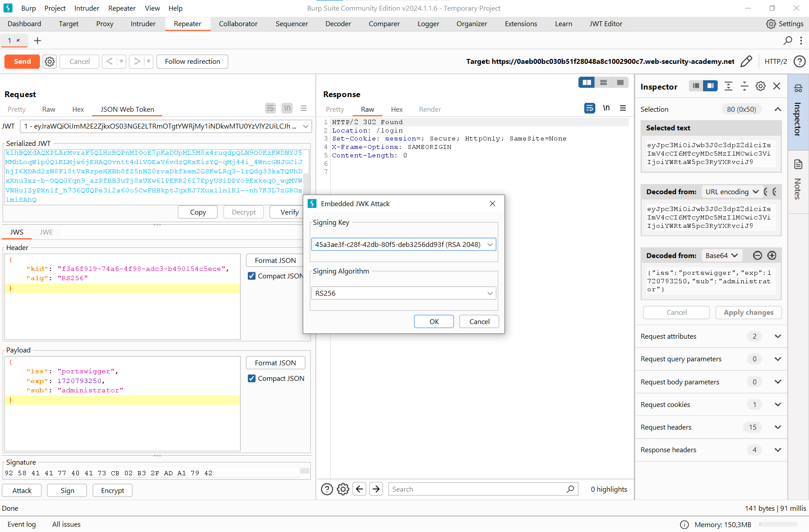
Task: Collapse all Inspector sections icon
Action: pos(745,86)
